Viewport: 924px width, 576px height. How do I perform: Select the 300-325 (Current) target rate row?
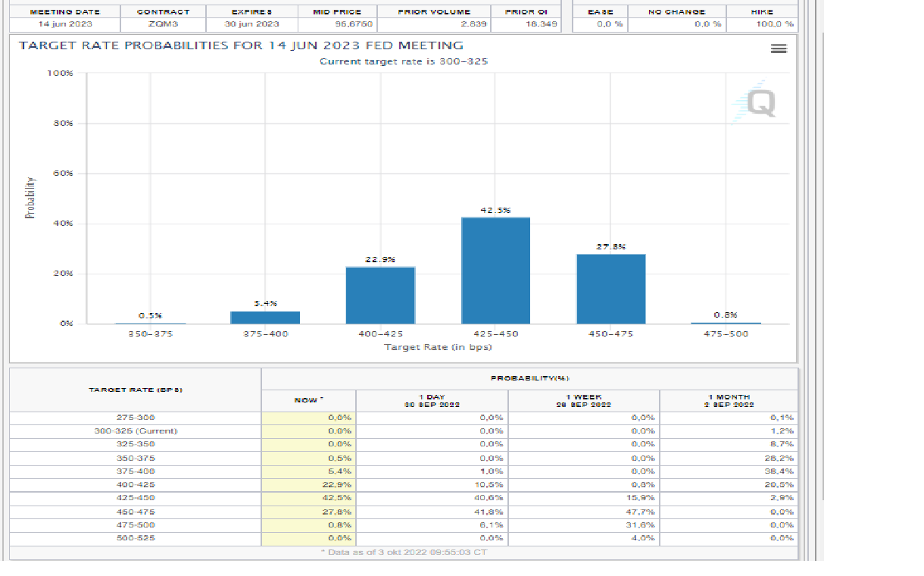136,430
